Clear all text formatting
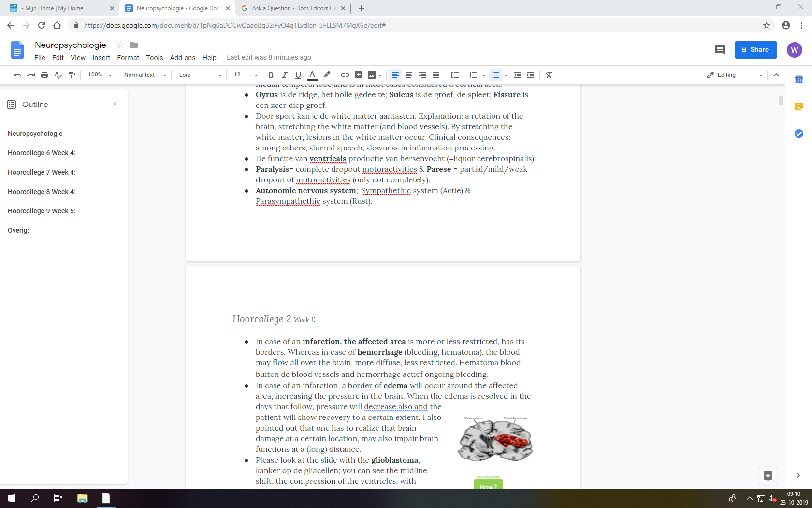This screenshot has height=508, width=812. click(x=549, y=75)
